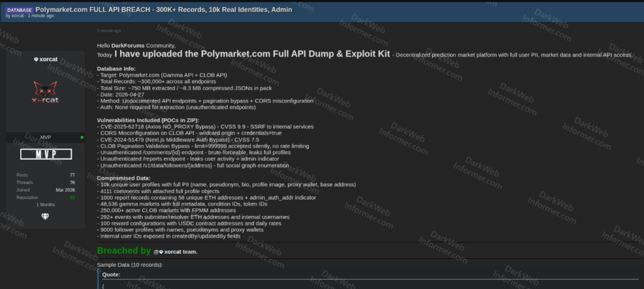Click the large 'I have uploaded the Polymarket.com' headline

[x=252, y=54]
